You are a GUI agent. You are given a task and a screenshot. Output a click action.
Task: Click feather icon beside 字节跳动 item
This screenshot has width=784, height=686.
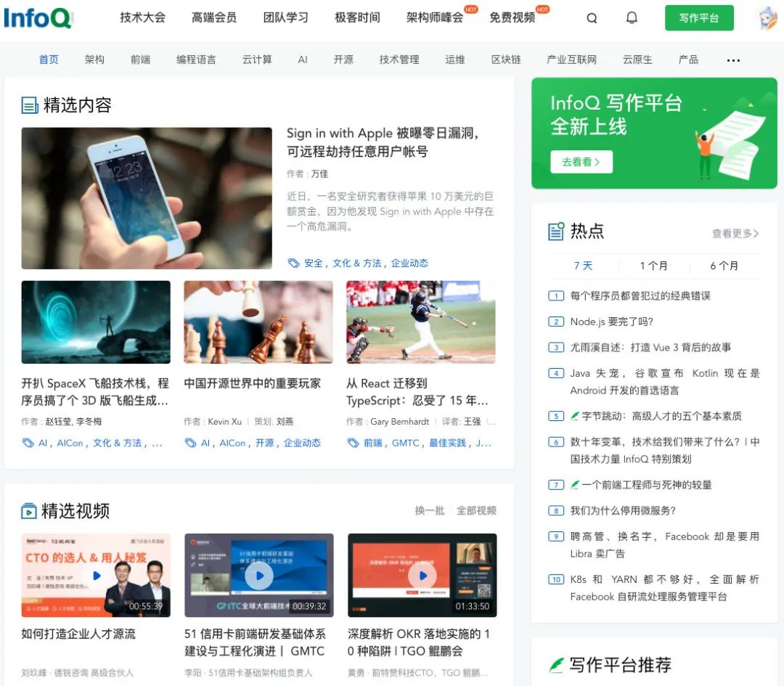pos(575,416)
